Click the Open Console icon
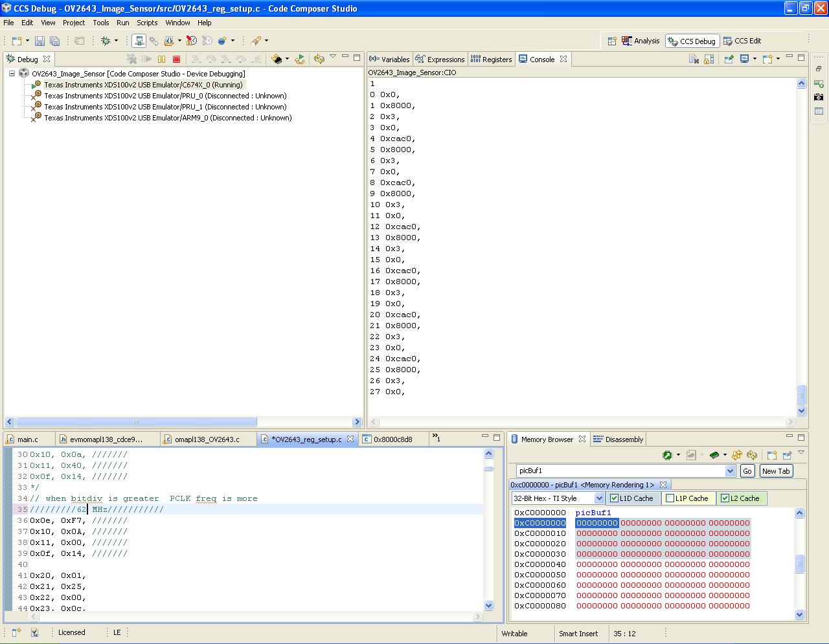The image size is (829, 644). pyautogui.click(x=767, y=59)
